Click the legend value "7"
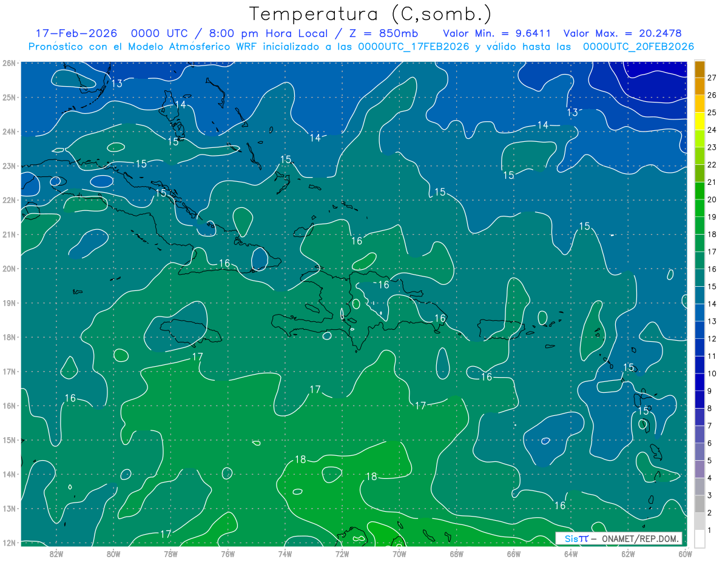The image size is (728, 562). pyautogui.click(x=709, y=426)
